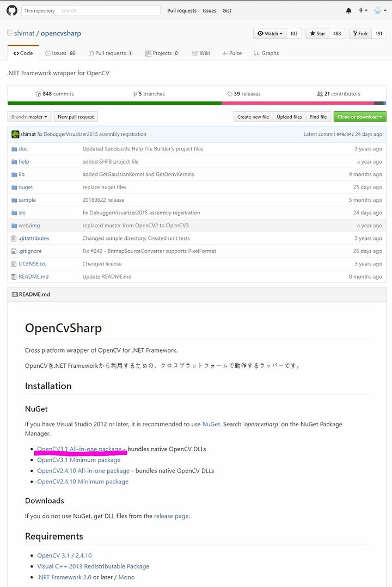Open the doc folder
Viewport: 392px width, 587px height.
point(23,149)
